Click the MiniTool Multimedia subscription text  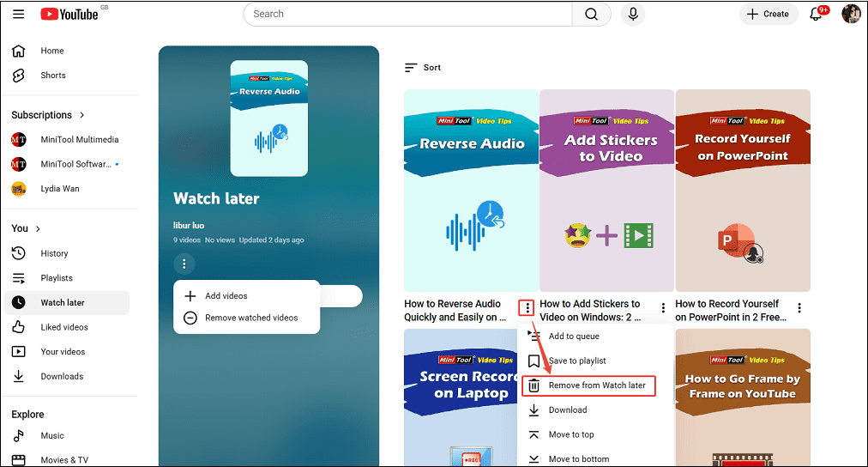[80, 140]
